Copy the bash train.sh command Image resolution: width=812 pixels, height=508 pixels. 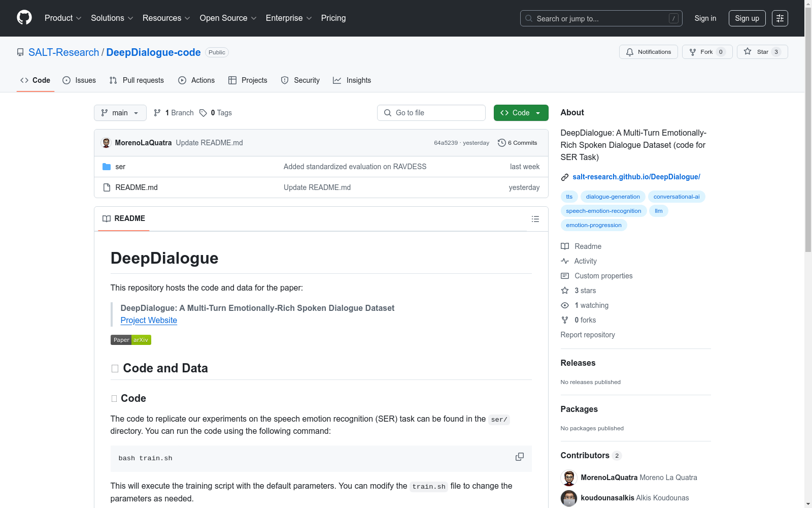520,457
